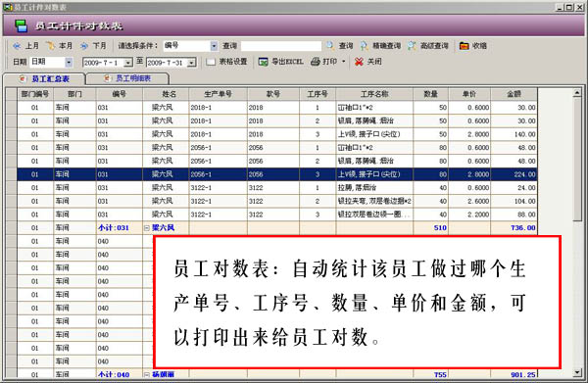Switch to 员工明细表 tab
The height and width of the screenshot is (383, 588).
pyautogui.click(x=127, y=78)
